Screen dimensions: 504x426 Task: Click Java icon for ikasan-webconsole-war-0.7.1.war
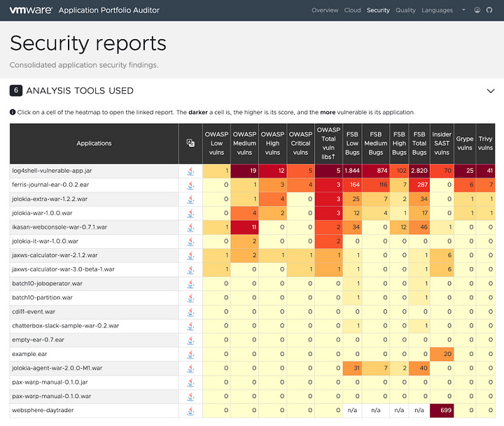[190, 227]
